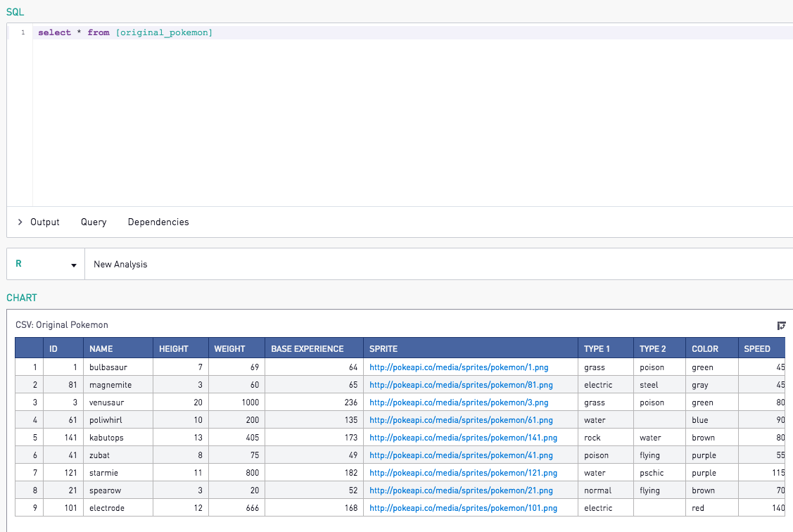Click the 'steel' type 2 cell
The width and height of the screenshot is (793, 532).
pos(659,385)
